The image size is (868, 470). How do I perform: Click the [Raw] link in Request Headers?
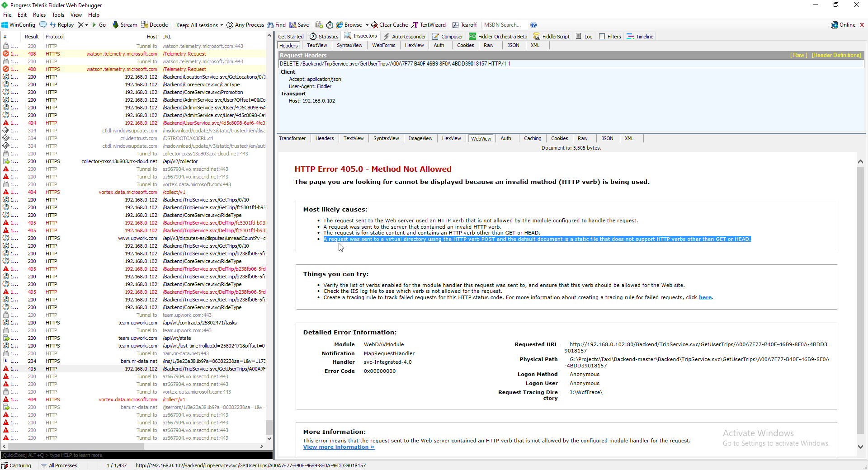[798, 55]
